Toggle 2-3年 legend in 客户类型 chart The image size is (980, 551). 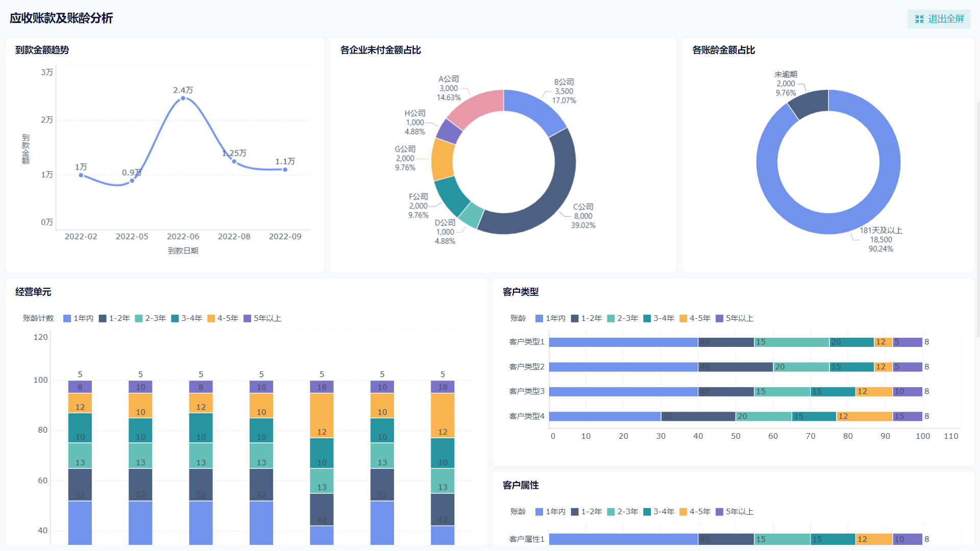(x=623, y=318)
